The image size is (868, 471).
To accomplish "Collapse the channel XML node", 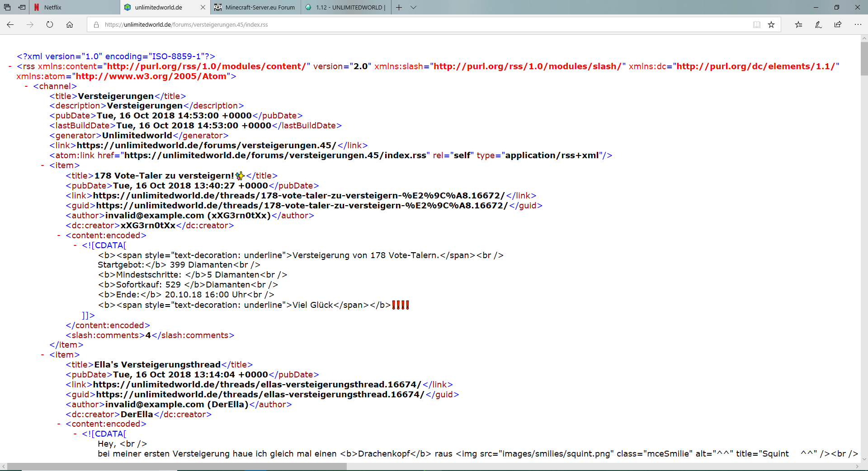I will coord(26,86).
